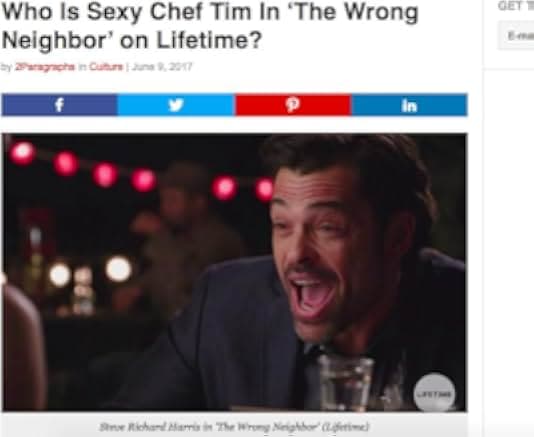Click the red Pinterest share bar
Screen dimensions: 534x437
coord(293,105)
